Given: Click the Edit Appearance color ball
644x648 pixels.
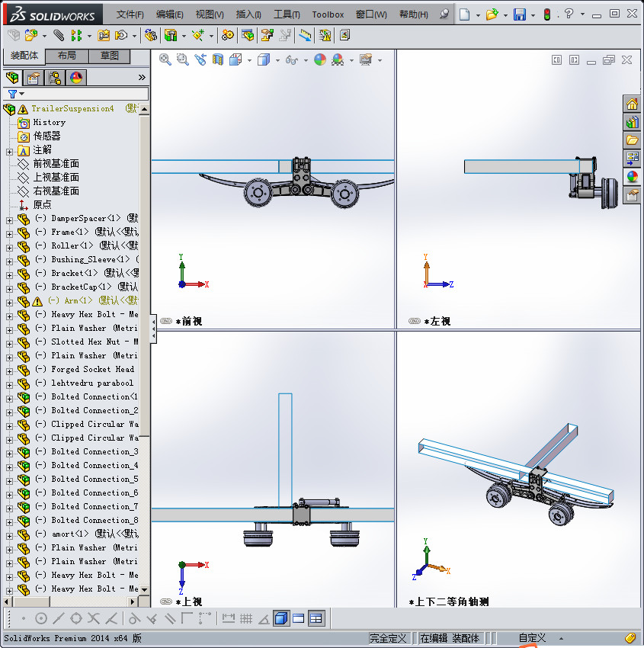Looking at the screenshot, I should coord(320,60).
